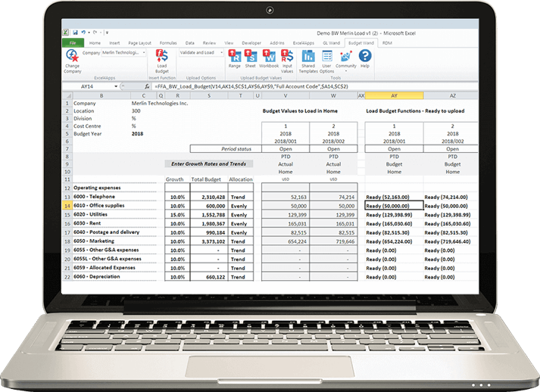Screen dimensions: 540x392
Task: Click the Budget Year 2018 value cell
Action: [137, 133]
